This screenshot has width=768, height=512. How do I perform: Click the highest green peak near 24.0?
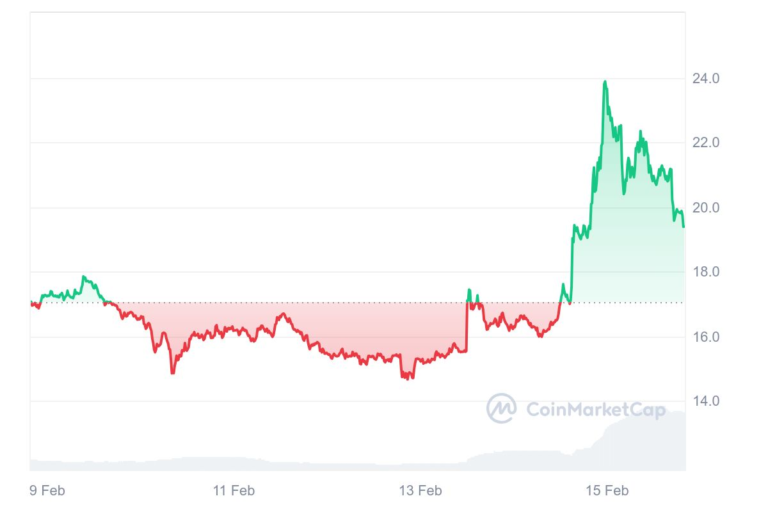click(605, 82)
